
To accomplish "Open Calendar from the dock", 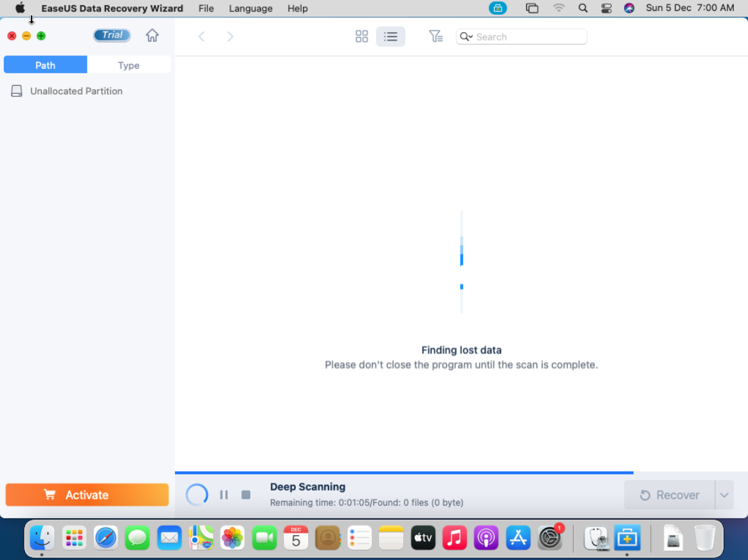I will 296,538.
